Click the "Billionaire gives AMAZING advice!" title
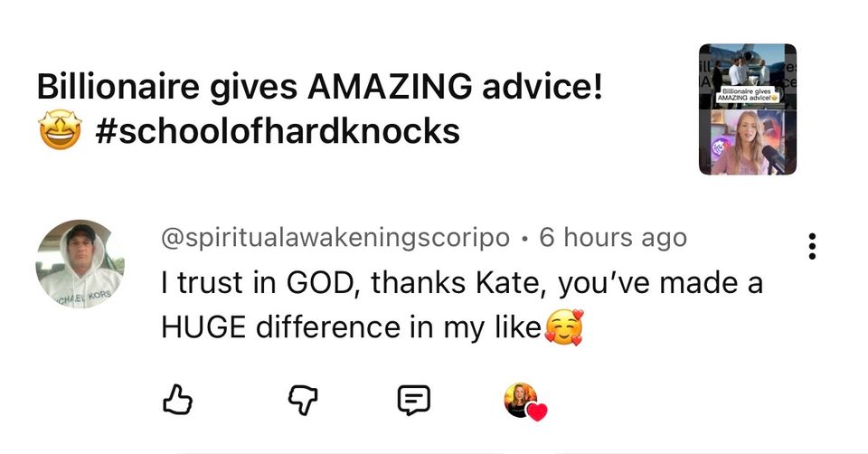The width and height of the screenshot is (868, 454). (x=319, y=88)
